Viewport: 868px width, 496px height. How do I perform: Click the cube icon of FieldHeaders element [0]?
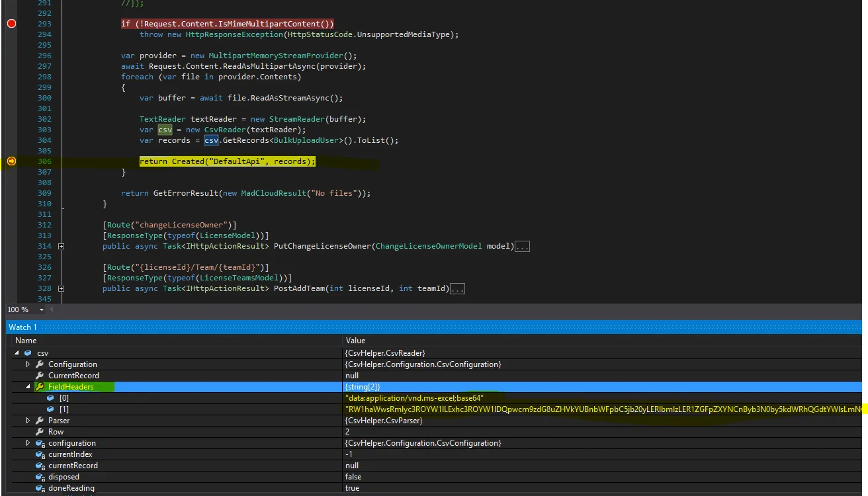click(50, 398)
